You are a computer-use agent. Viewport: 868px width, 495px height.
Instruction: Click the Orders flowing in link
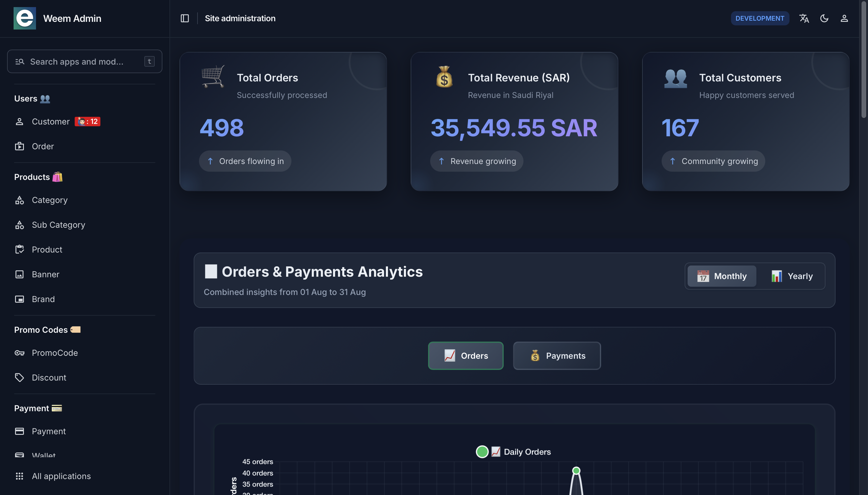[245, 161]
